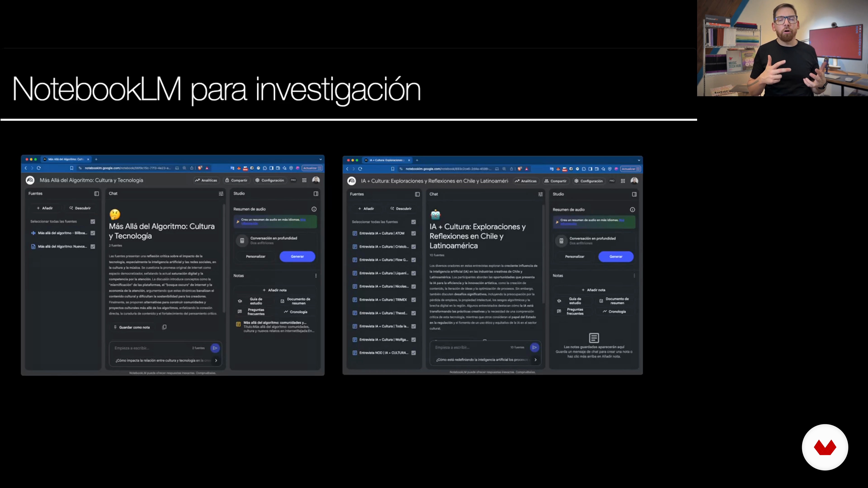Uncheck source 'Más allá del Algoritmo: Nuevos...'
Viewport: 868px width, 488px height.
93,246
